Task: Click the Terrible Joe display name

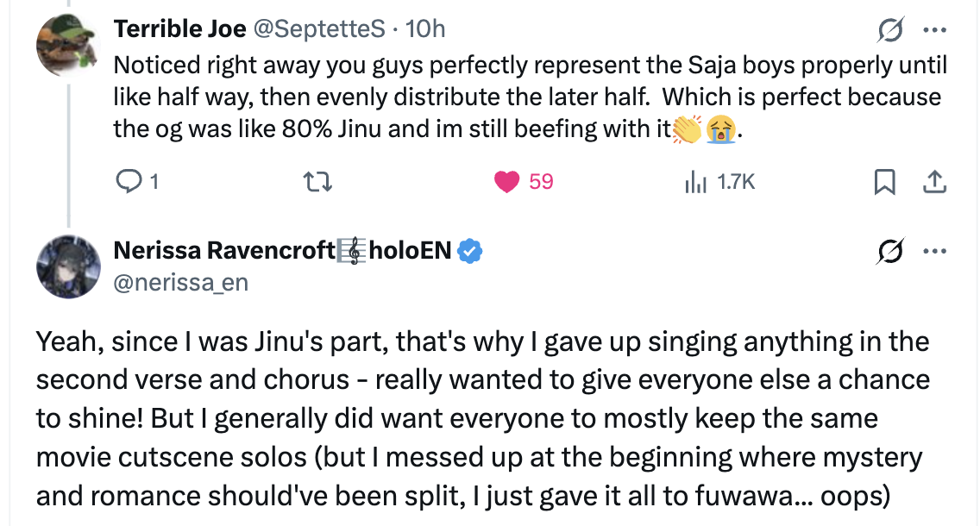Action: pyautogui.click(x=178, y=28)
